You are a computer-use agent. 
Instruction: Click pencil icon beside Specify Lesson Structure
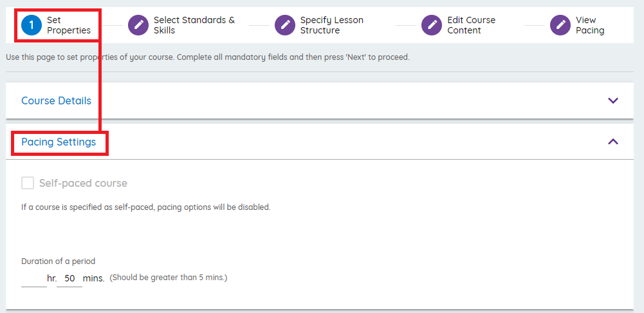pyautogui.click(x=284, y=25)
